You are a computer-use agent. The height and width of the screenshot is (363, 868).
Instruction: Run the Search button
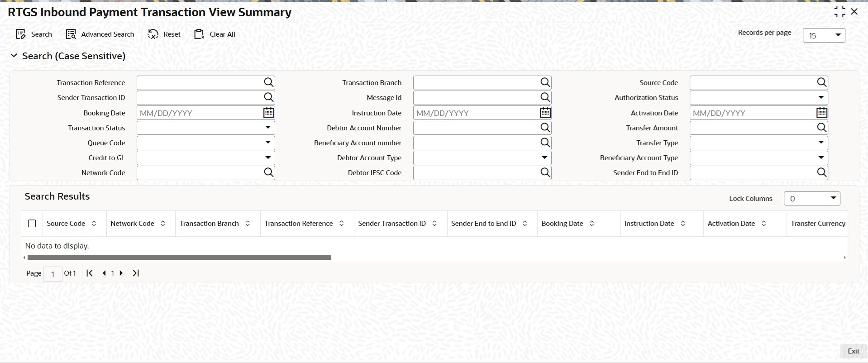pyautogui.click(x=34, y=34)
